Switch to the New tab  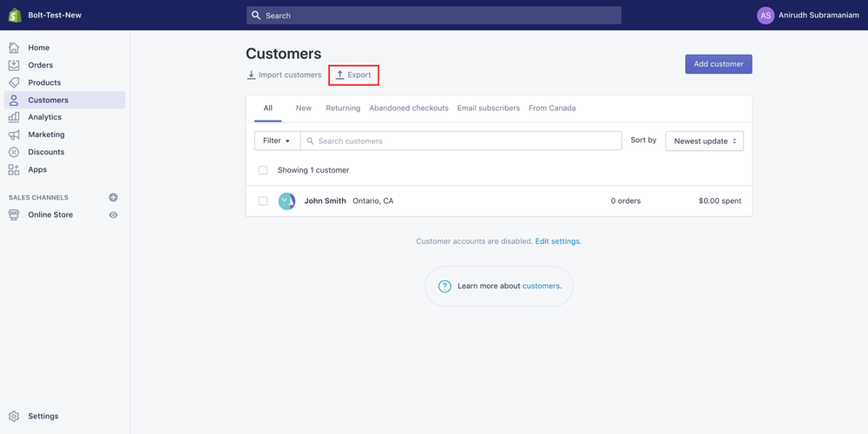[x=303, y=108]
